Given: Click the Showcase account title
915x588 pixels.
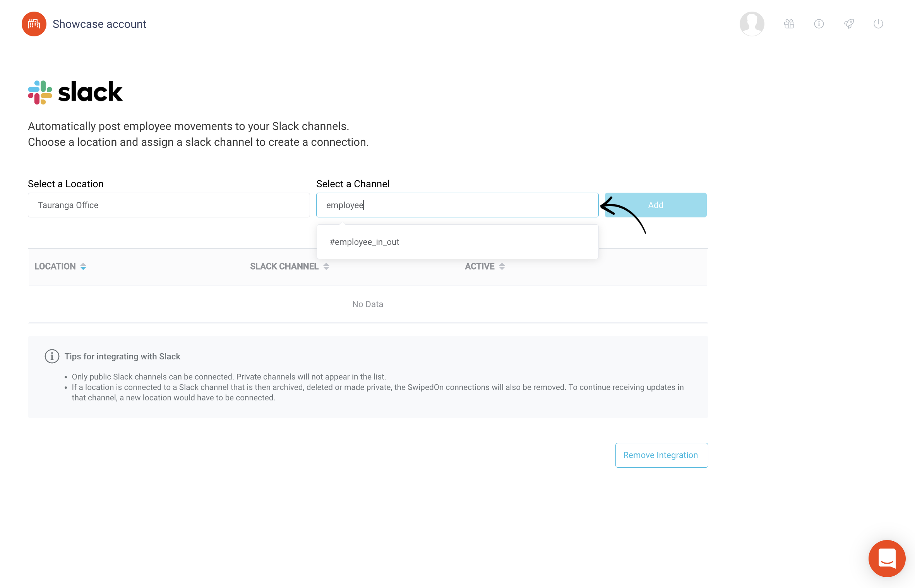Looking at the screenshot, I should pos(99,24).
